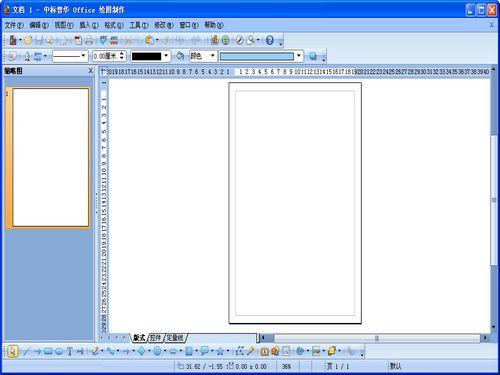This screenshot has height=375, width=500.
Task: Click the Fontwork gallery icon
Action: 264,351
